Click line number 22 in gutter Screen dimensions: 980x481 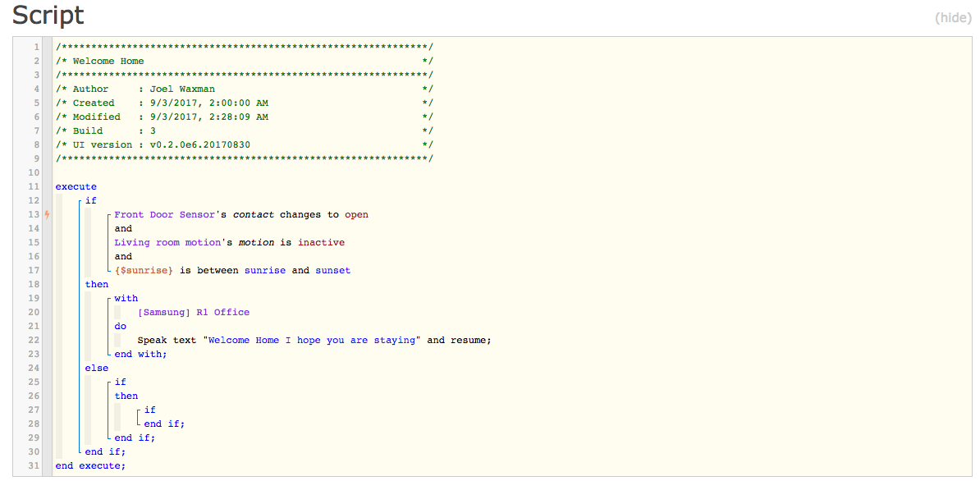coord(33,341)
